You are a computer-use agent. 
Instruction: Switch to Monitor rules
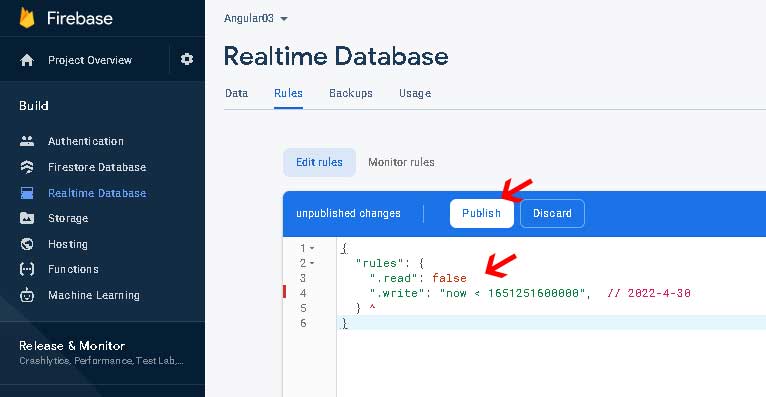point(401,162)
